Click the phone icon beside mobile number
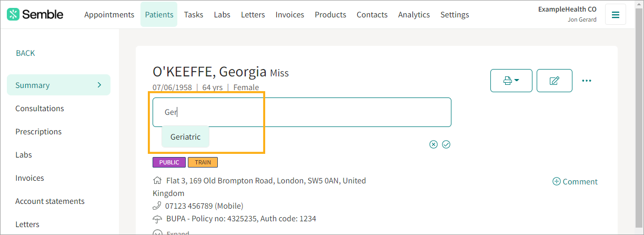 tap(157, 205)
